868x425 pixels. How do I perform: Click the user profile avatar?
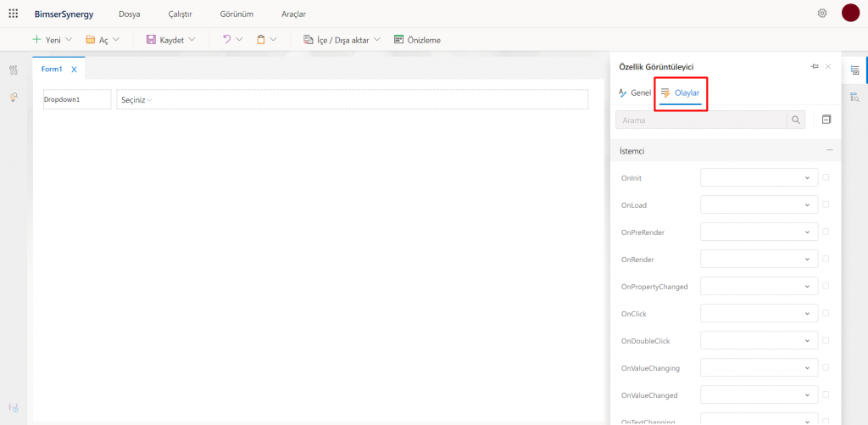pyautogui.click(x=850, y=13)
